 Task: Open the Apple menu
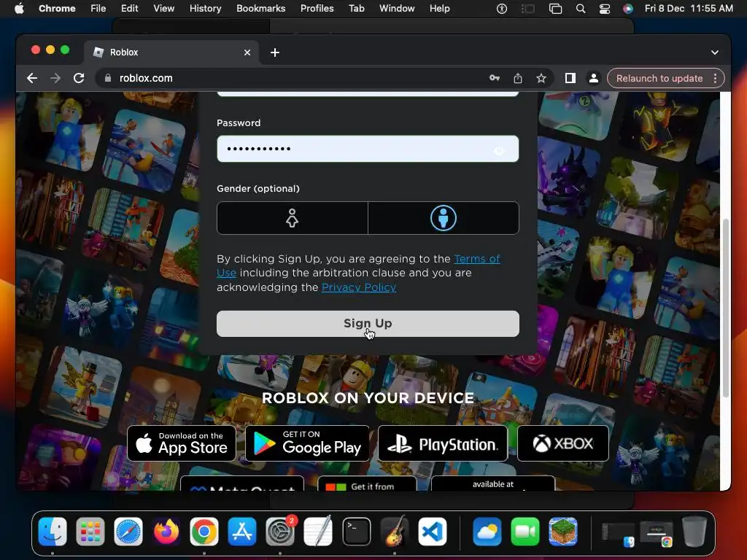click(19, 8)
